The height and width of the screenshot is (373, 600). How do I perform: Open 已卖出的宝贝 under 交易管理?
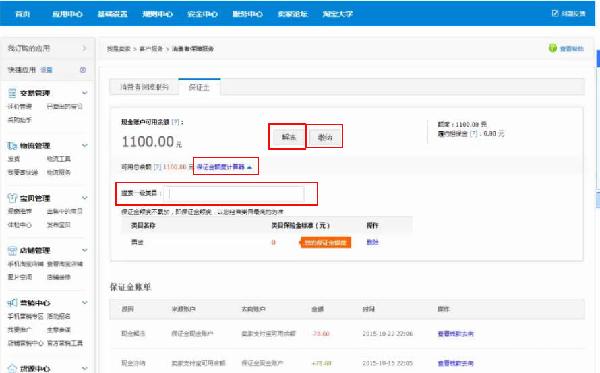(x=64, y=106)
